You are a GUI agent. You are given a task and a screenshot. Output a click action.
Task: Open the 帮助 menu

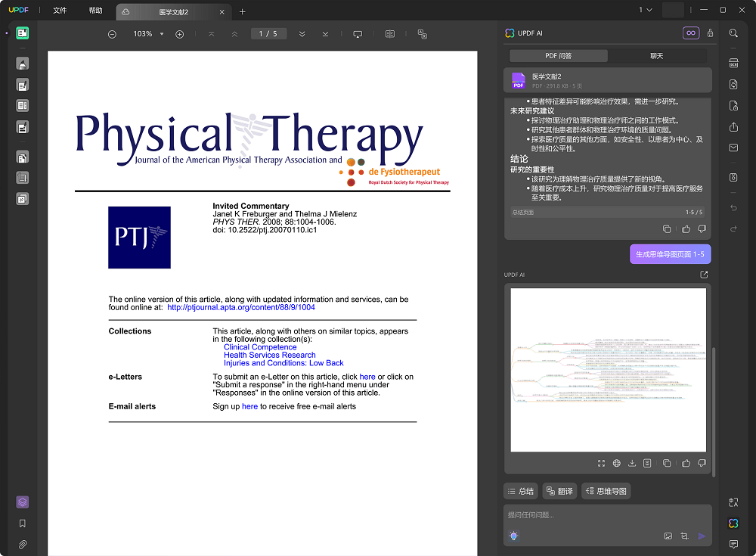click(95, 10)
